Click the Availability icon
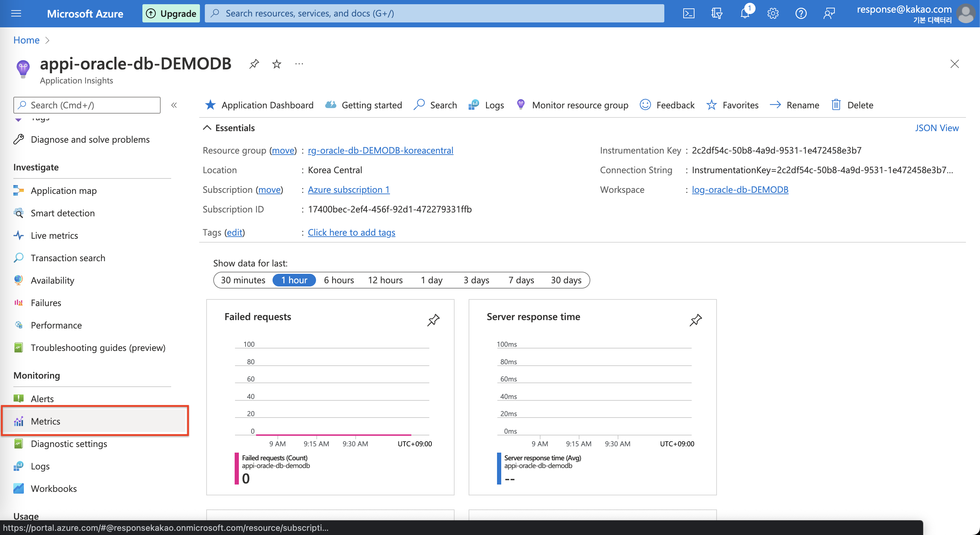The width and height of the screenshot is (980, 535). point(19,280)
